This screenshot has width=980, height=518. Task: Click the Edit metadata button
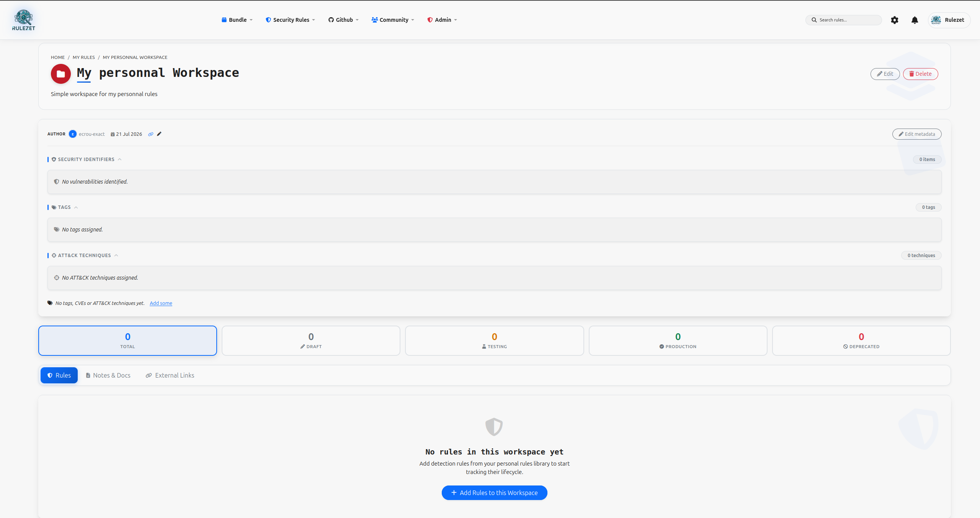tap(917, 134)
